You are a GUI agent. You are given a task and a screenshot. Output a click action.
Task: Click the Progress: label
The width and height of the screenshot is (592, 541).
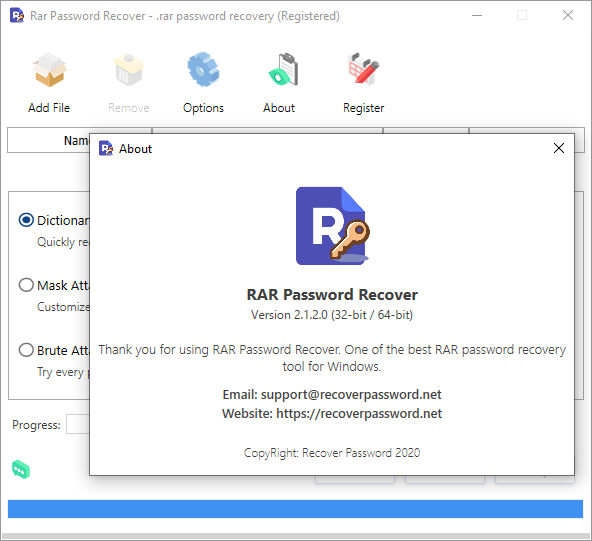coord(36,425)
